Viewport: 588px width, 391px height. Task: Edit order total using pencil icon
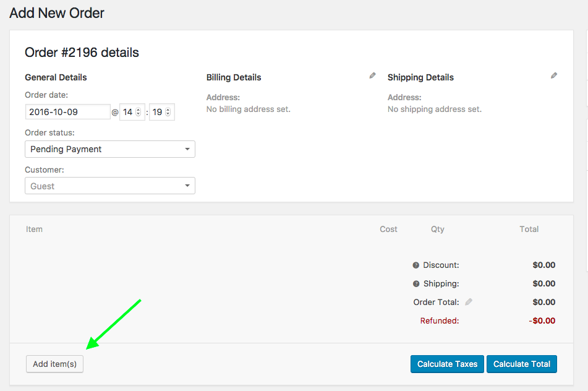pos(469,302)
